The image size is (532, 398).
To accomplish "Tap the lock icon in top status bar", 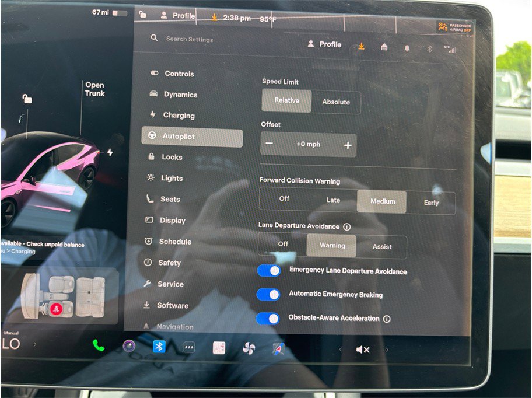I will (142, 14).
